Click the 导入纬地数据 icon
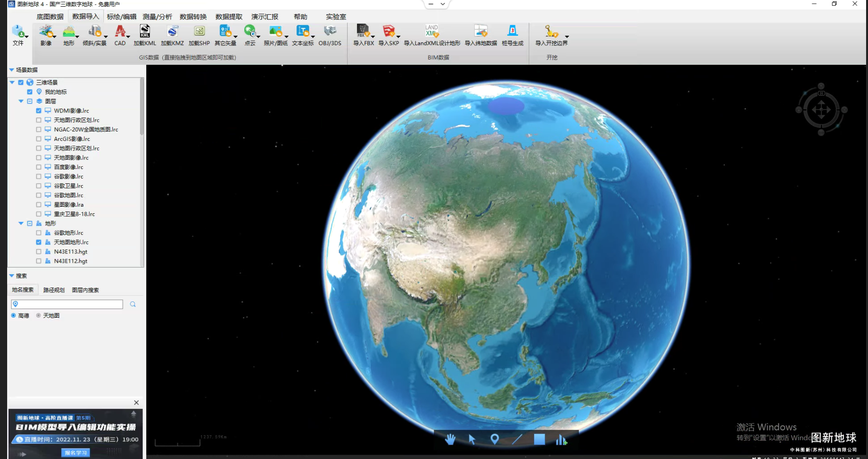Viewport: 868px width, 459px height. click(481, 31)
